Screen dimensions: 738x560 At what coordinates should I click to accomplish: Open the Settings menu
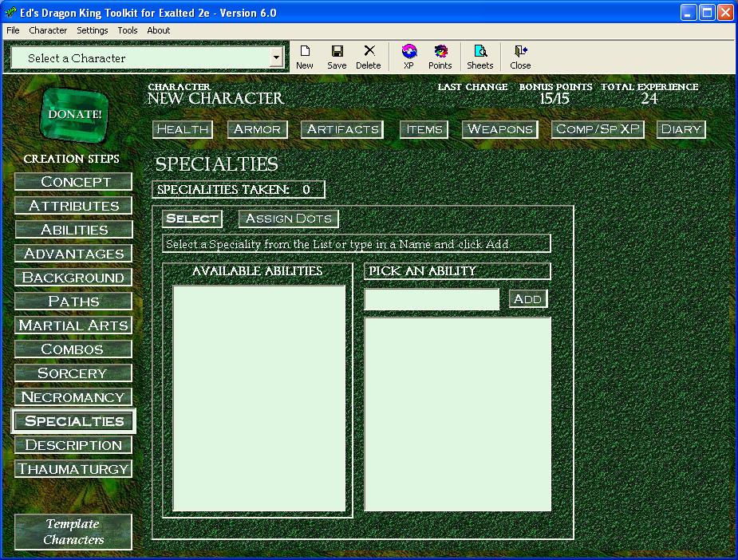[93, 30]
